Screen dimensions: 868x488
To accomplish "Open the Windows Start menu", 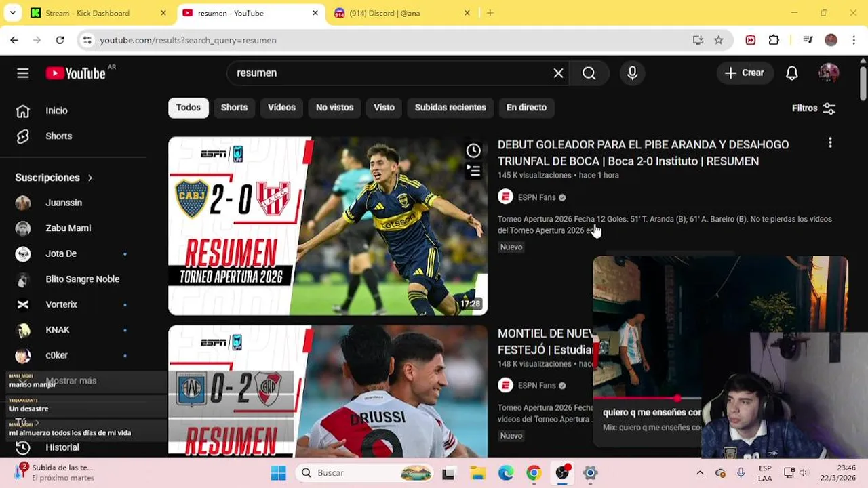I will (x=279, y=473).
